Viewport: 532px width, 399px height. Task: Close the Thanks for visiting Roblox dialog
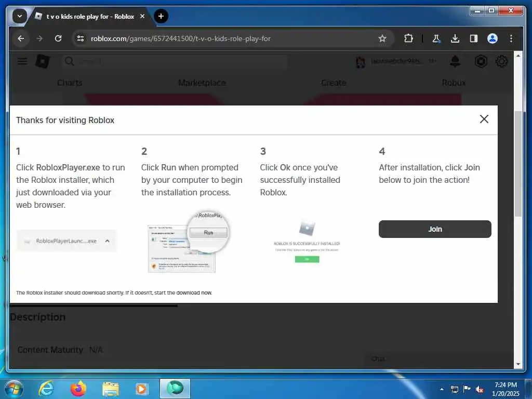click(484, 119)
